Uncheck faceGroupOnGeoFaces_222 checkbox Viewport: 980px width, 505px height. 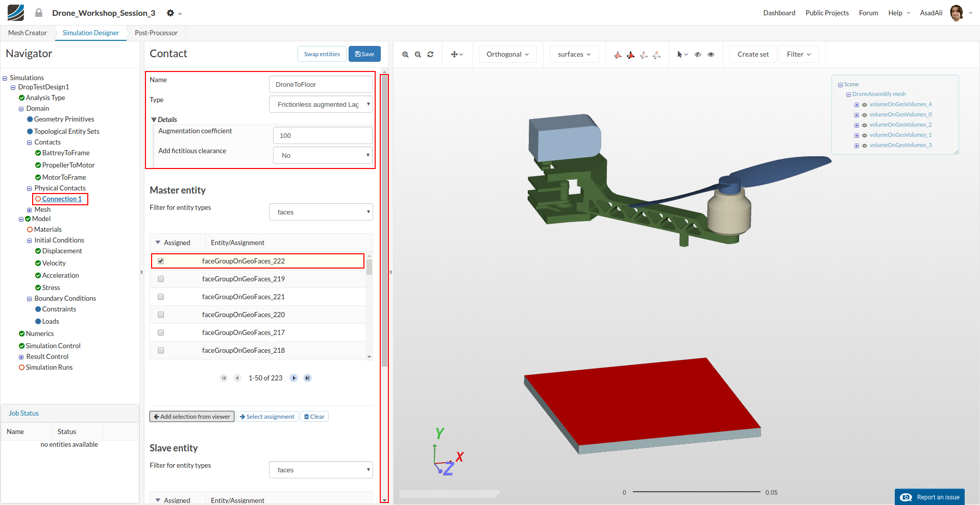[161, 261]
